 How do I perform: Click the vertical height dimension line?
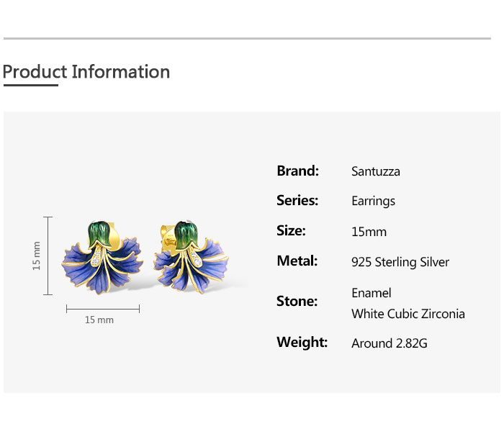click(x=48, y=256)
